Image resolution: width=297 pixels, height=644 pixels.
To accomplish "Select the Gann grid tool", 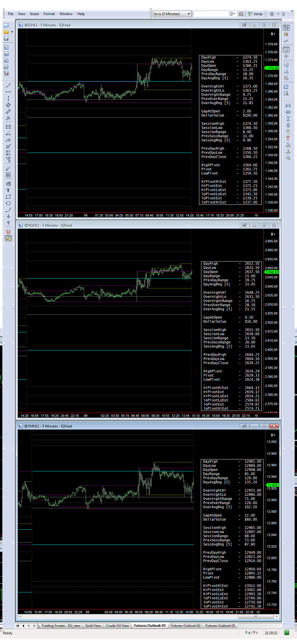I will coord(8,175).
